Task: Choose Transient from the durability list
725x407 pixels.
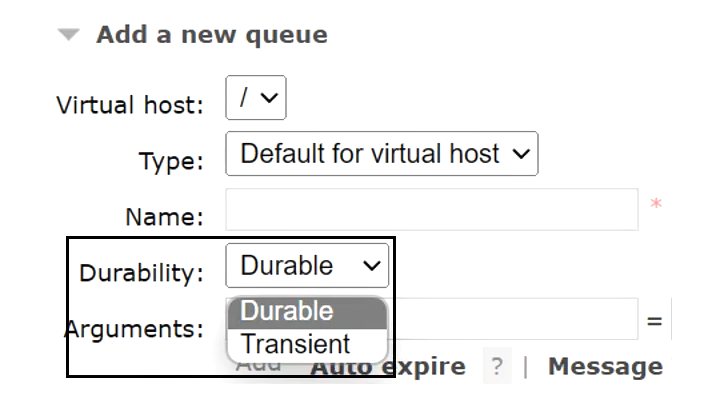Action: click(306, 345)
